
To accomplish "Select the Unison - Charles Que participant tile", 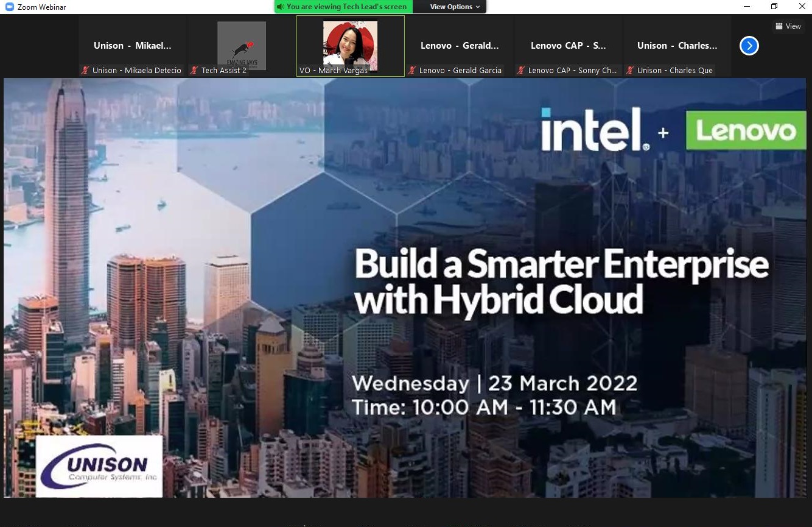I will (x=677, y=46).
